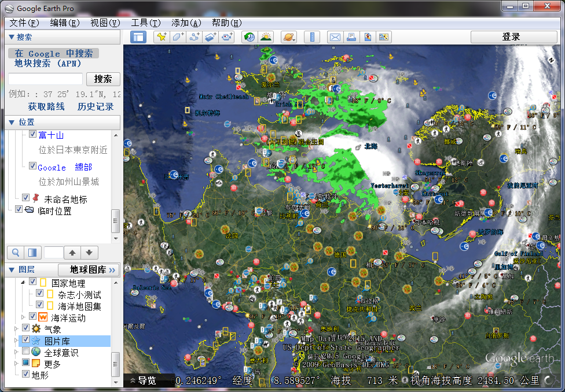Open the planet switcher icon

289,37
